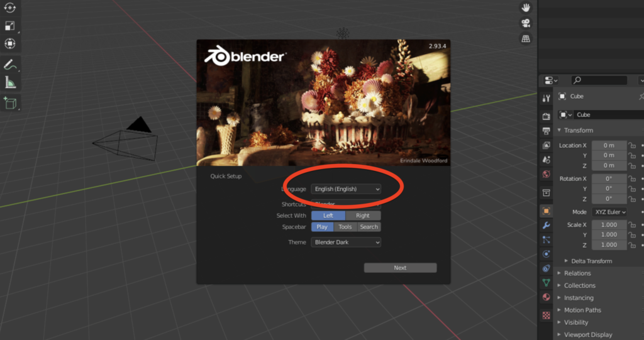Click the Next button
The height and width of the screenshot is (340, 644).
tap(400, 268)
